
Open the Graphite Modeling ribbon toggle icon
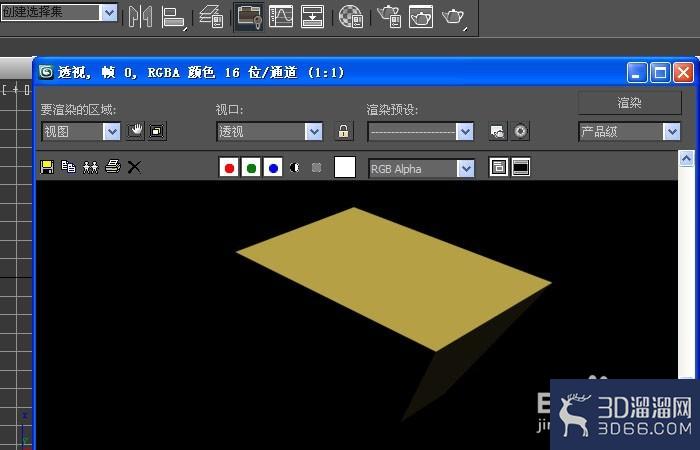tap(249, 17)
